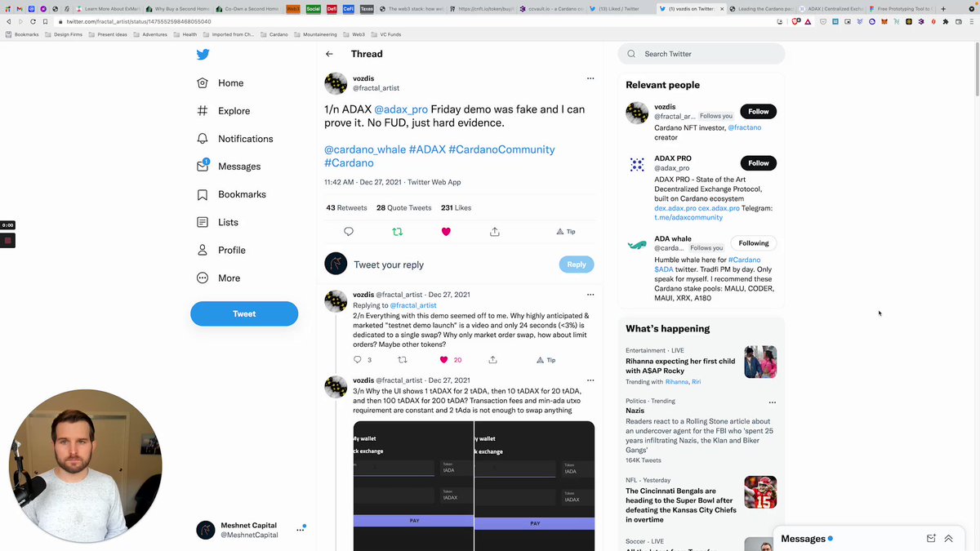Open options for Nazis trending topic

[x=772, y=402]
